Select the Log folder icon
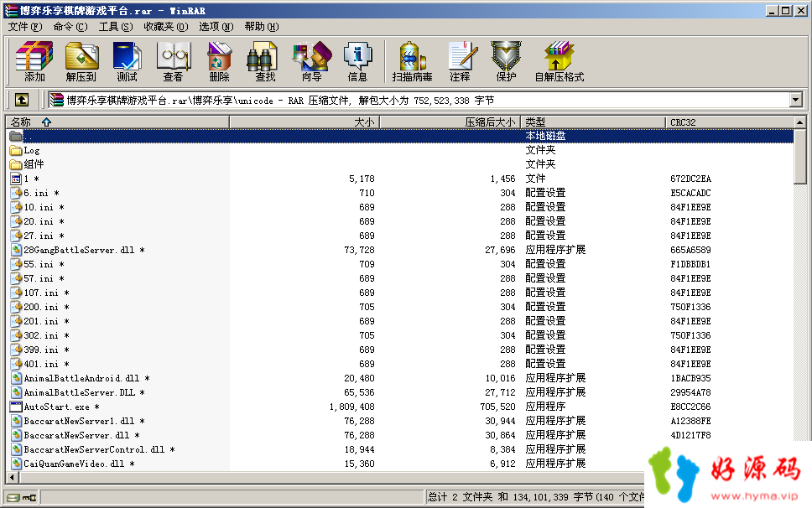Viewport: 812px width, 508px height. point(16,151)
